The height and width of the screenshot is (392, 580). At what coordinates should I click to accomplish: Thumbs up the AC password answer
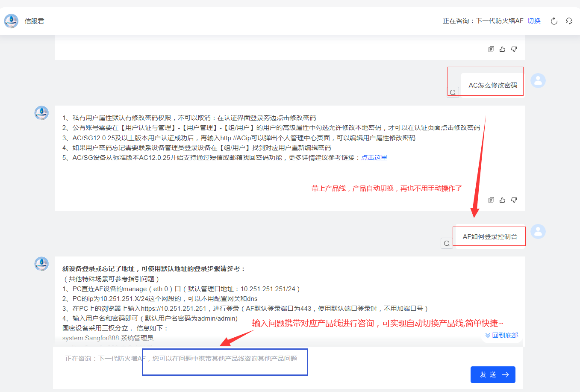(x=503, y=200)
